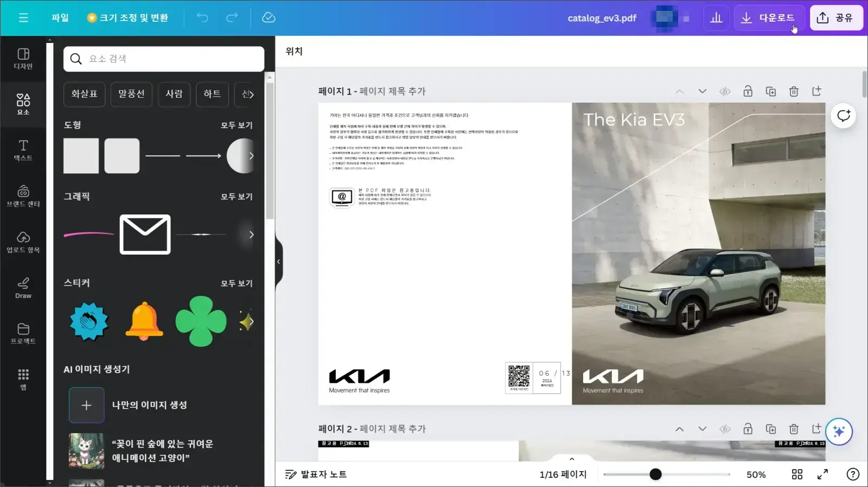Open the 프로젝트 sidebar tab
The width and height of the screenshot is (868, 487).
coord(23,333)
